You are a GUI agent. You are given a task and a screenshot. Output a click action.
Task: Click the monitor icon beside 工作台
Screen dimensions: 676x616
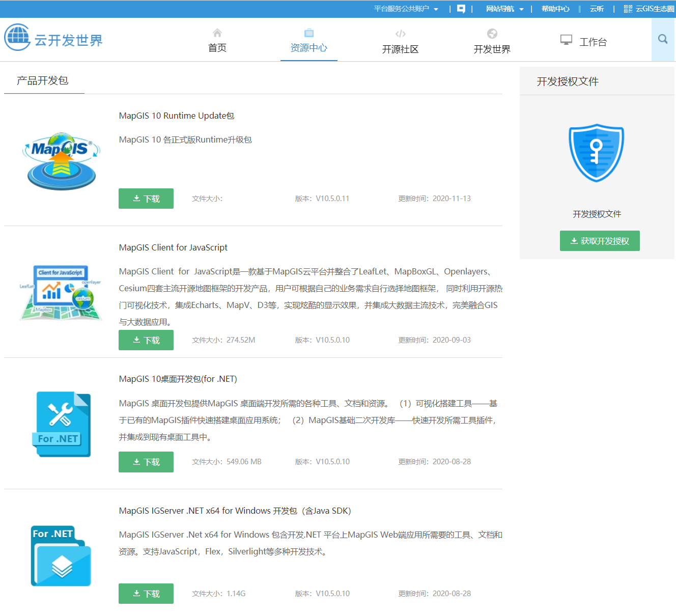coord(566,40)
